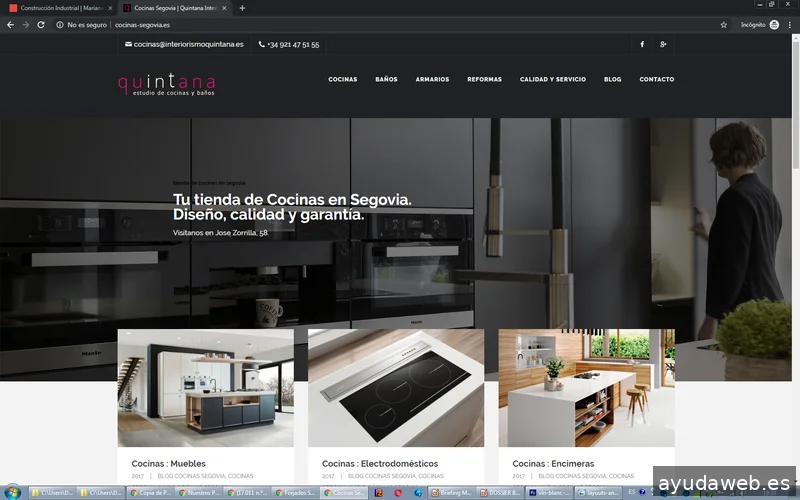Reload the page with the refresh icon
800x500 pixels.
pos(41,24)
